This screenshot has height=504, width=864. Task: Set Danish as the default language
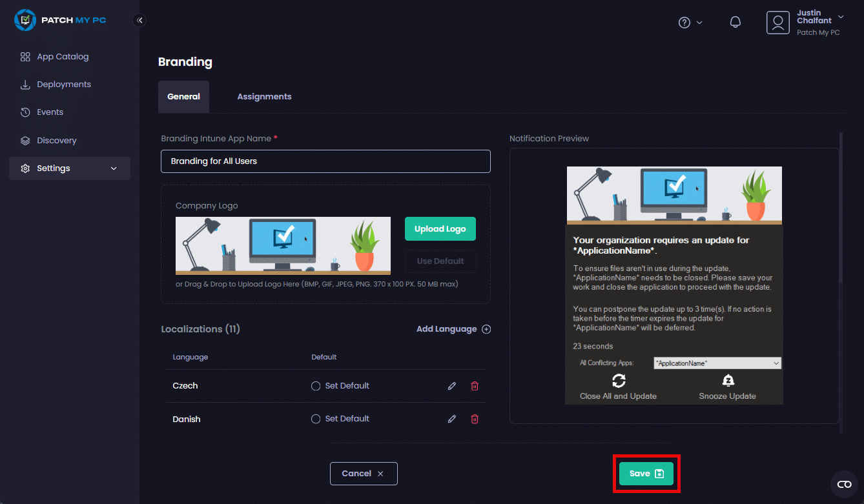316,419
